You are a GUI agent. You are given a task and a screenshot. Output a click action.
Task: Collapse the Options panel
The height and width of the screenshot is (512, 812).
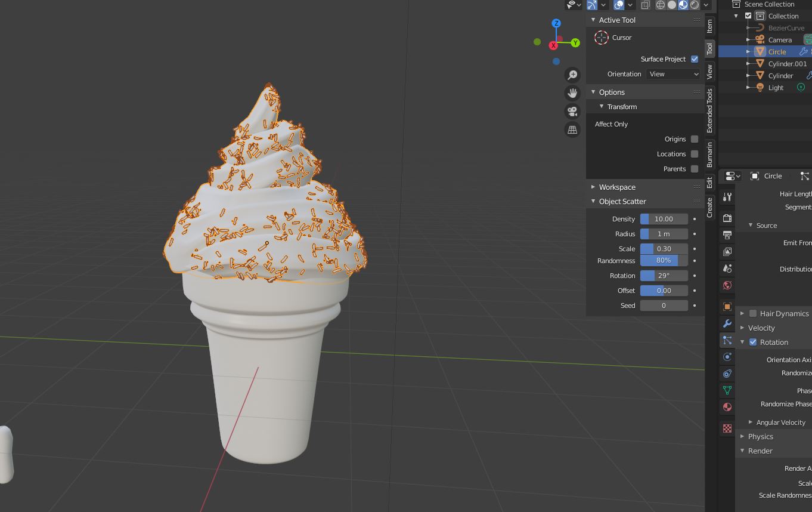593,92
